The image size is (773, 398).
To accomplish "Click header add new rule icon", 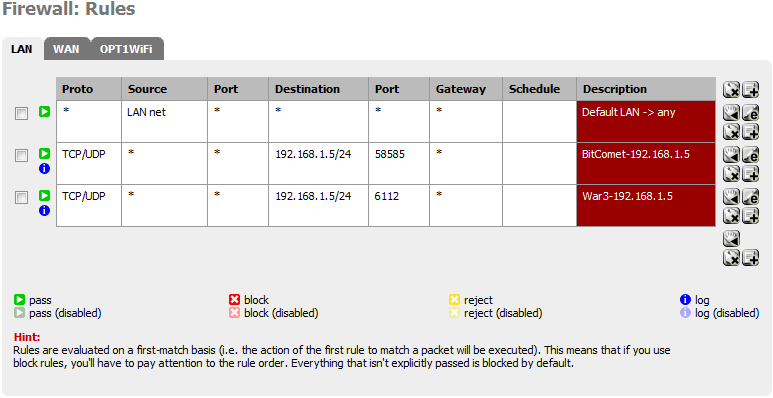I will (750, 90).
